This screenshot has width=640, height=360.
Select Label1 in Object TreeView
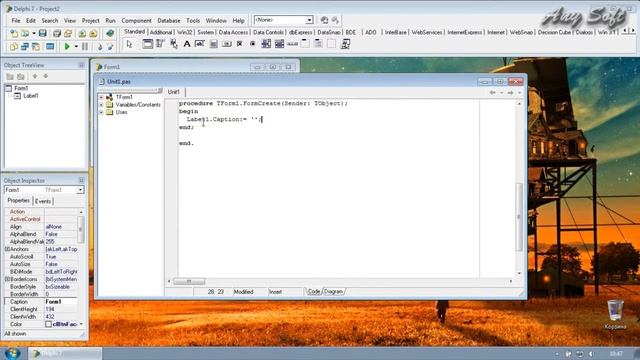[31, 96]
